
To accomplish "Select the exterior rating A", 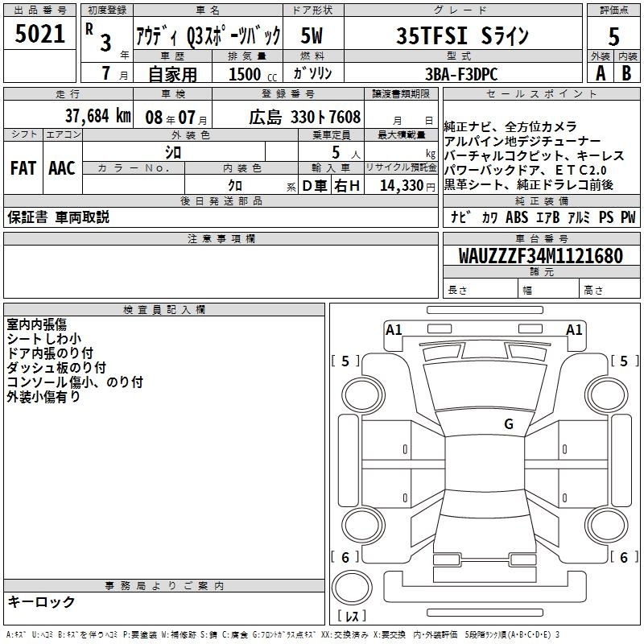I will tap(601, 73).
